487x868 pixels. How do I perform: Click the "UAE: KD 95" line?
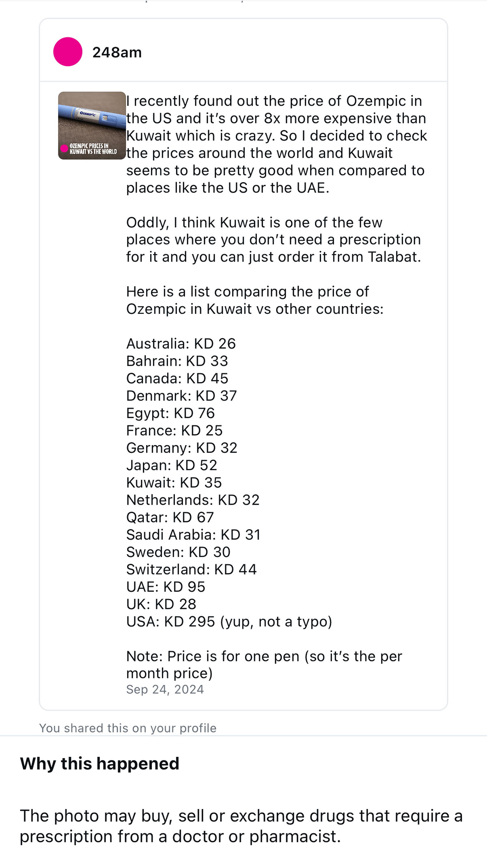[166, 587]
